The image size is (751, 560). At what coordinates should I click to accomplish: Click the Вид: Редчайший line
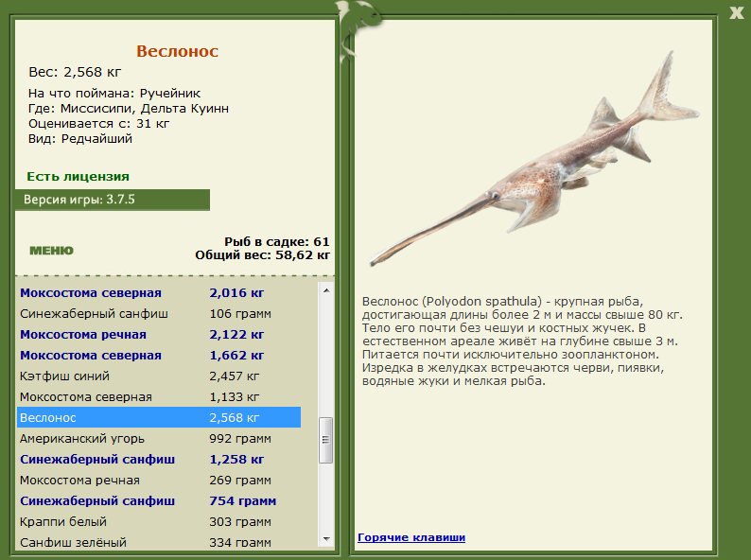tap(80, 139)
